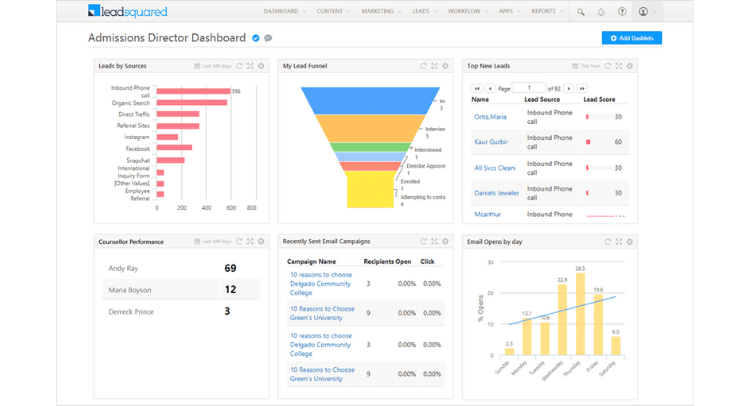
Task: Open Email Opens by day dashlet settings
Action: (x=629, y=242)
